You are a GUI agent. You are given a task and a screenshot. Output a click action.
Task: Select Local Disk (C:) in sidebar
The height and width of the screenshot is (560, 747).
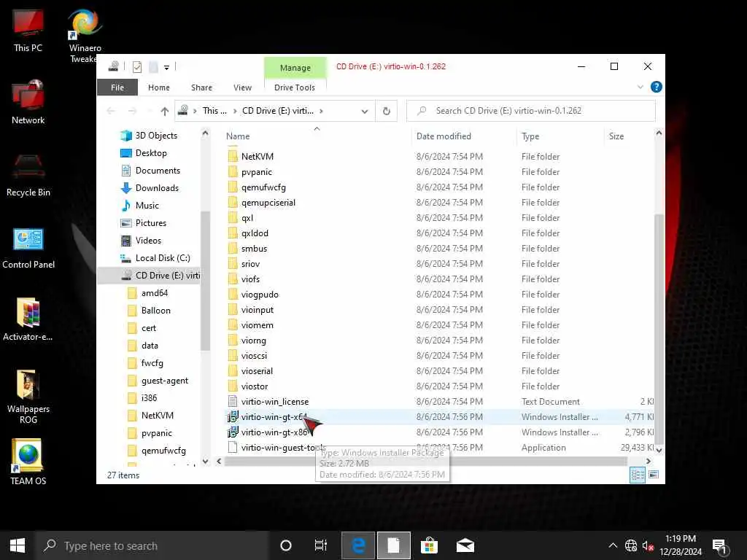[x=163, y=257]
